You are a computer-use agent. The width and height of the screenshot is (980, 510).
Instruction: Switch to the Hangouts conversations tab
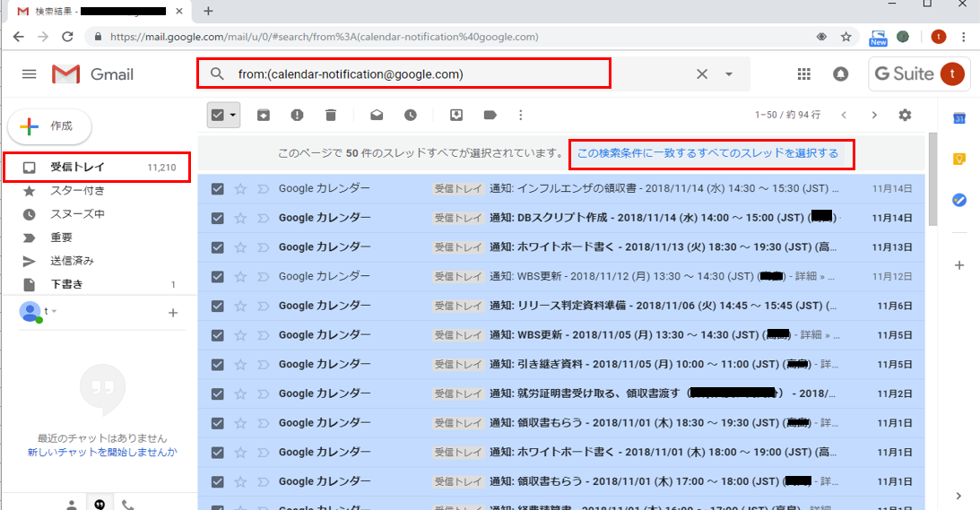(100, 504)
